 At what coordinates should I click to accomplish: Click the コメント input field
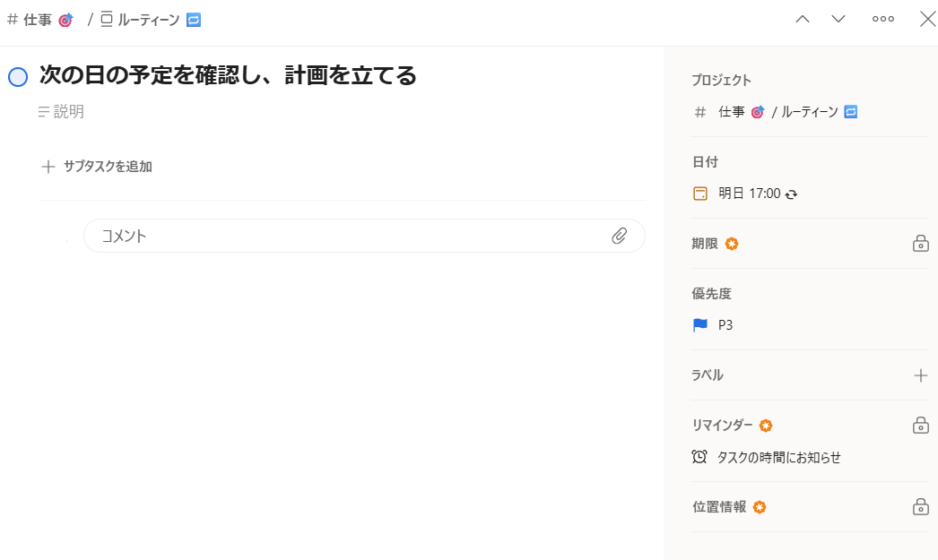[269, 235]
